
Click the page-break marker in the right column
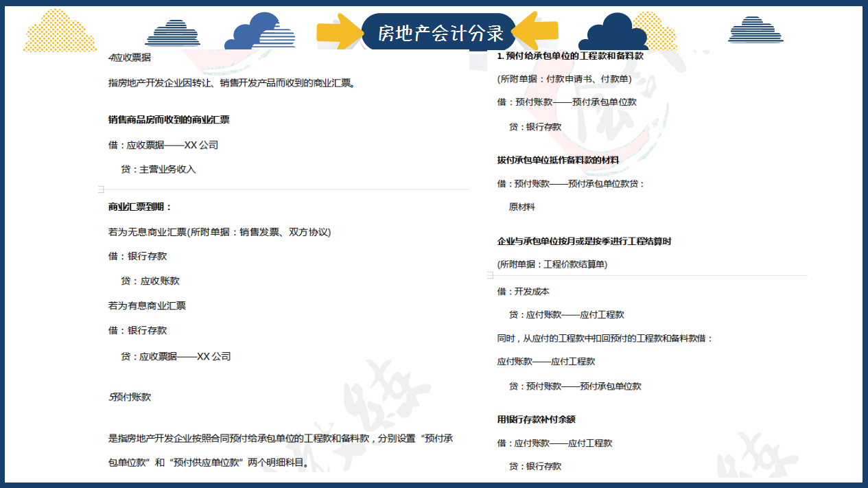tap(490, 275)
